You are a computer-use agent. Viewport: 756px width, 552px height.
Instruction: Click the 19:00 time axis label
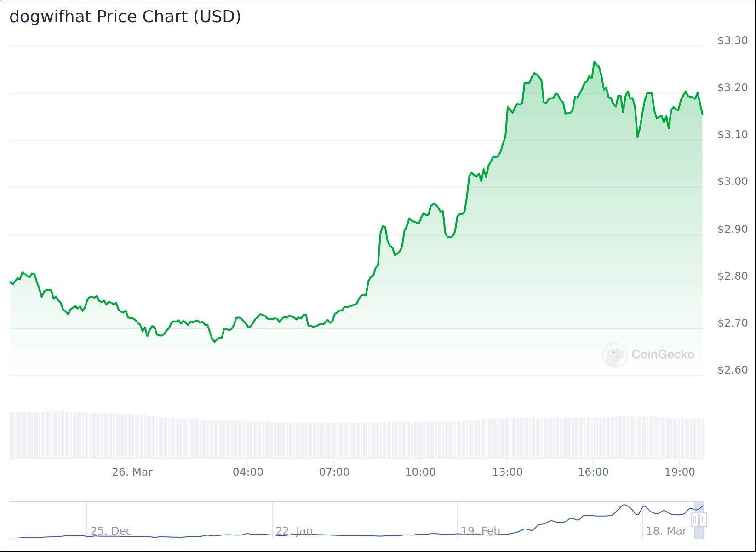click(680, 472)
